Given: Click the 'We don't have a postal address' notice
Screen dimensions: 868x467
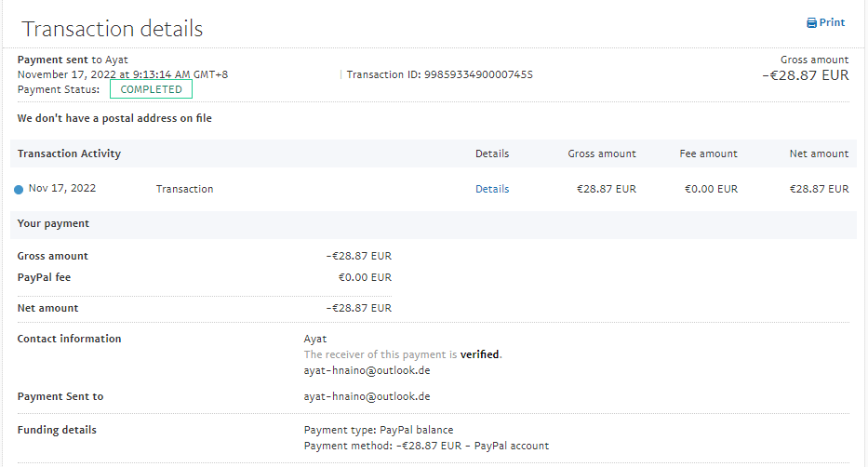Looking at the screenshot, I should tap(114, 118).
